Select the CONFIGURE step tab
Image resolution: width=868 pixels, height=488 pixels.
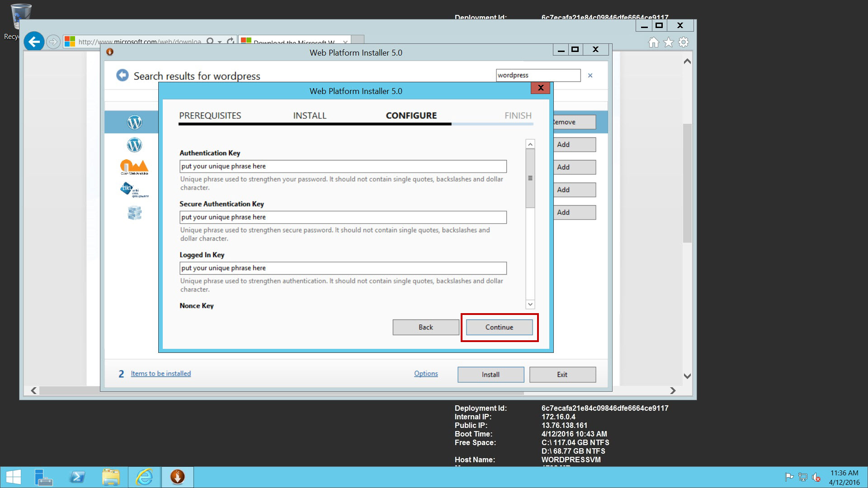click(x=411, y=116)
